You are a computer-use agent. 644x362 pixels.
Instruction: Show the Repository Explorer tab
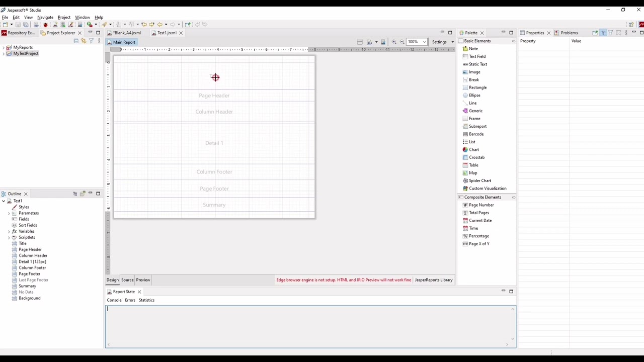point(18,33)
